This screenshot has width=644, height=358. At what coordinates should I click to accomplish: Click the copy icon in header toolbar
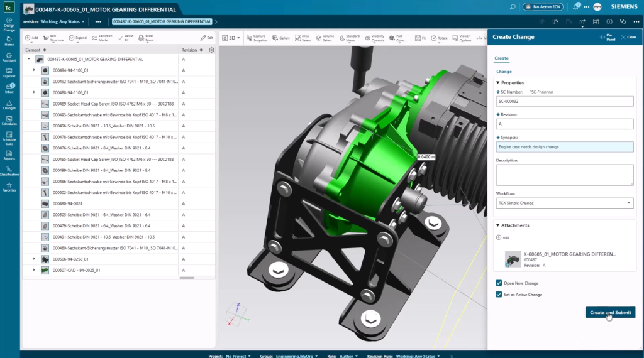[555, 22]
